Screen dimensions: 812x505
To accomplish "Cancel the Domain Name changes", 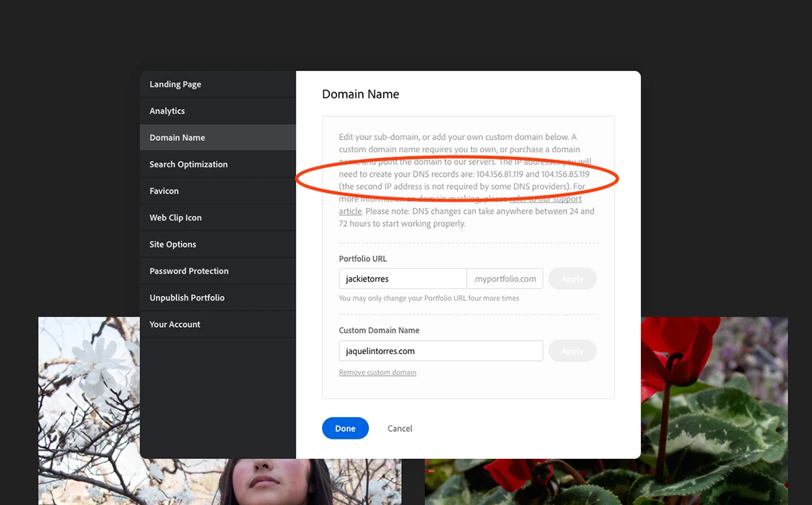I will (x=399, y=428).
